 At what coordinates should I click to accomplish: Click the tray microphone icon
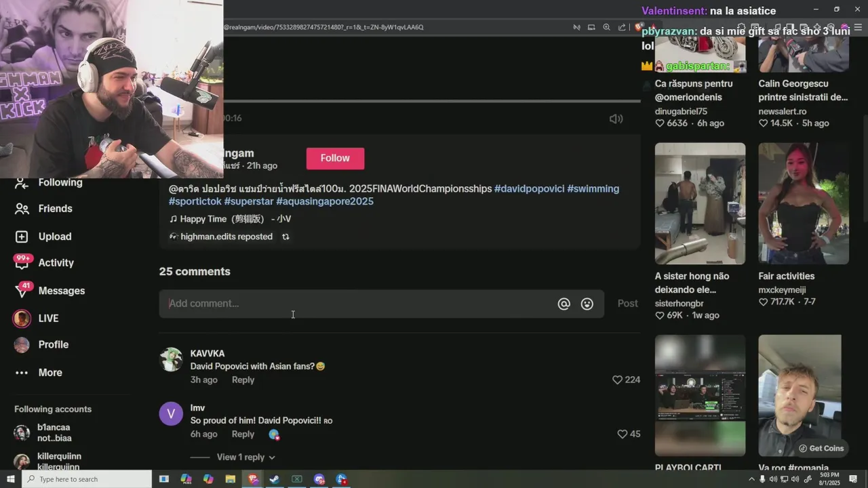(x=762, y=479)
